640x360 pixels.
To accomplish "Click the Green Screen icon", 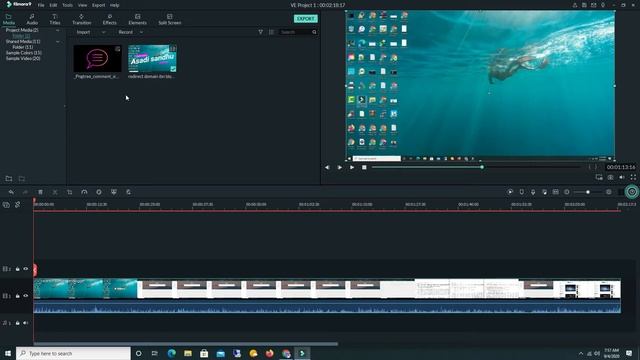I will [114, 192].
